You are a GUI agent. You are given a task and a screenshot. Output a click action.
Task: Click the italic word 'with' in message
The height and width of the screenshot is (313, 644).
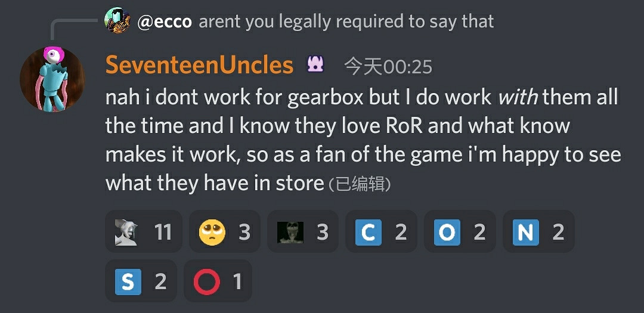tap(518, 98)
